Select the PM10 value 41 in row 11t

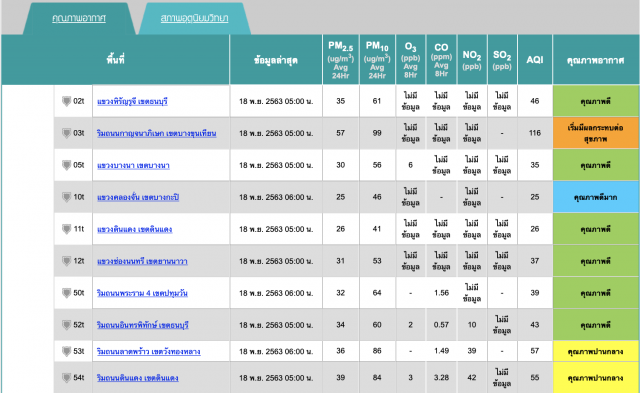click(x=377, y=229)
